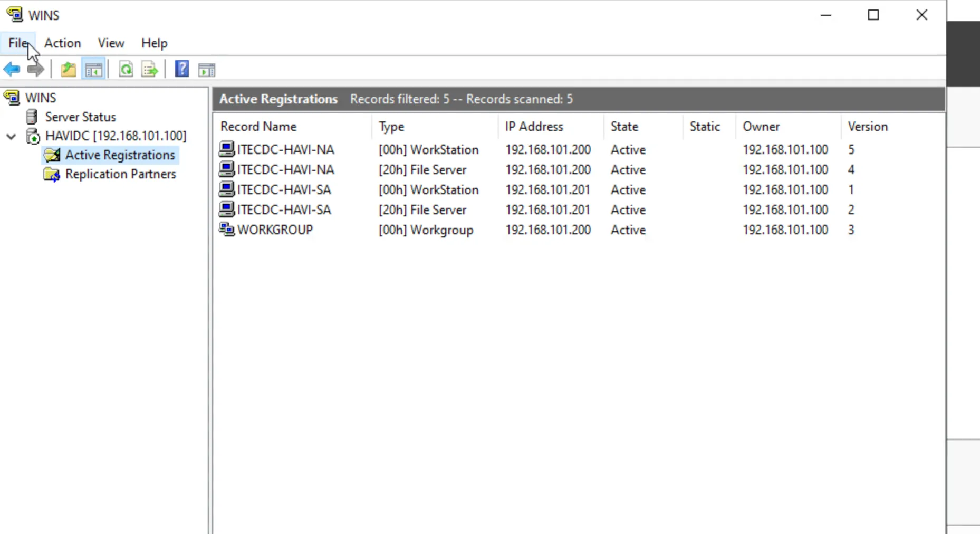Image resolution: width=980 pixels, height=534 pixels.
Task: Open the View menu
Action: [x=111, y=43]
